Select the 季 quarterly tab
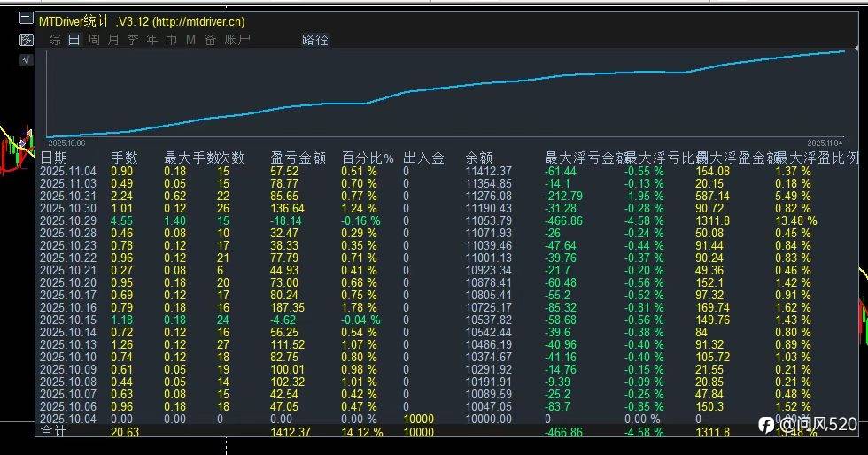 click(x=133, y=40)
